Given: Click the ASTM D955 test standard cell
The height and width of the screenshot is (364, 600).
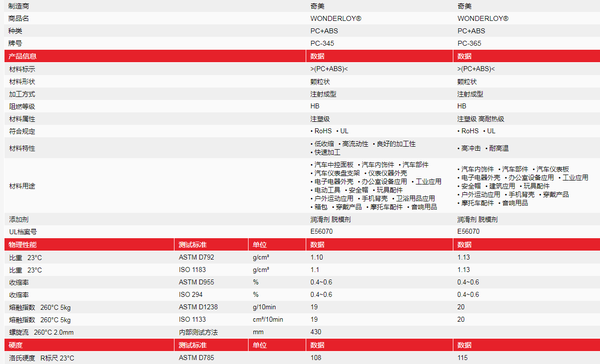Looking at the screenshot, I should [196, 282].
